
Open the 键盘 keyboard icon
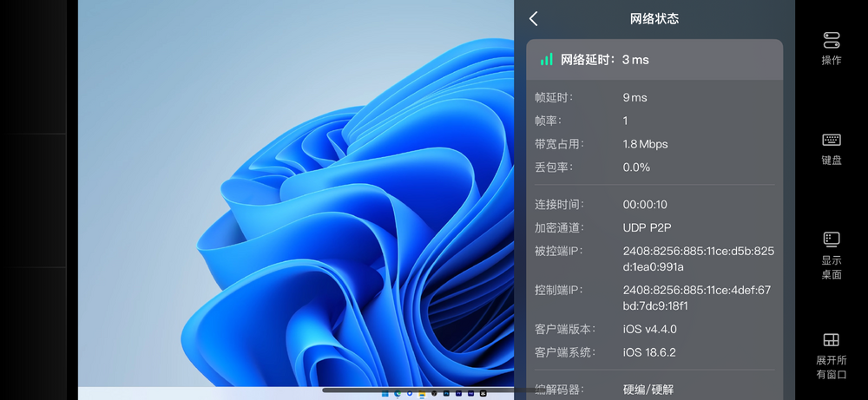click(x=831, y=140)
